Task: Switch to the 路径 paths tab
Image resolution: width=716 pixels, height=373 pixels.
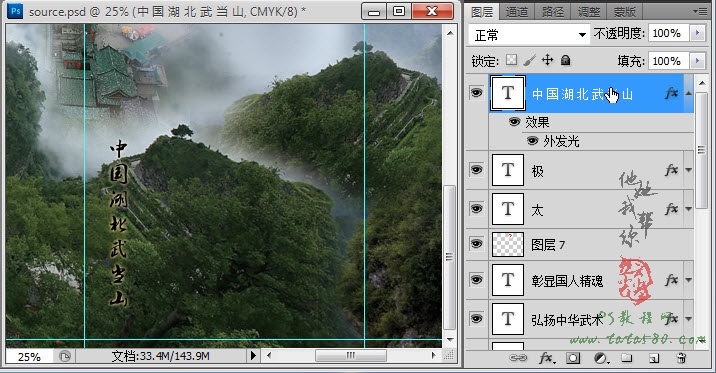Action: point(553,11)
